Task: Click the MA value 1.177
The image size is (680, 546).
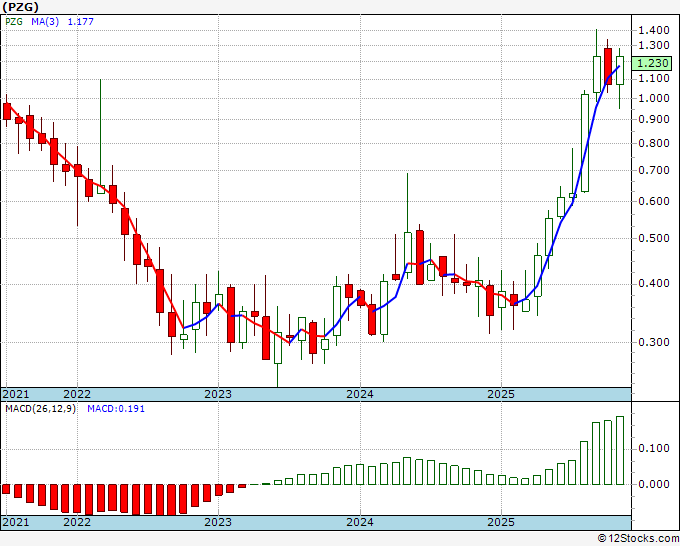Action: pyautogui.click(x=81, y=21)
